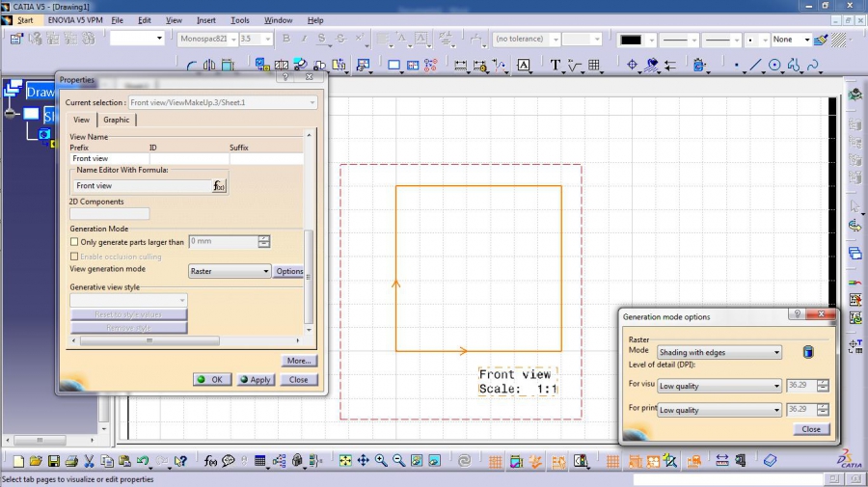
Task: Open the tolerance type dropdown
Action: click(527, 39)
